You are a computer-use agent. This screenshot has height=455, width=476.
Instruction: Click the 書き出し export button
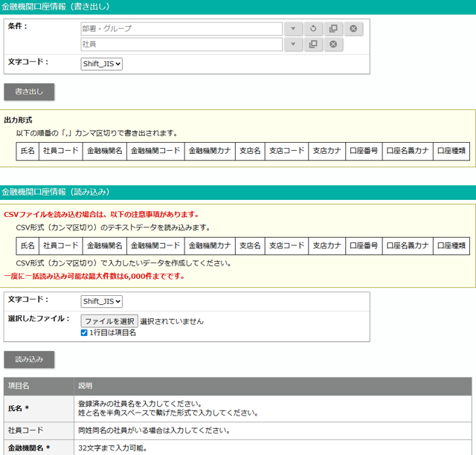[29, 92]
